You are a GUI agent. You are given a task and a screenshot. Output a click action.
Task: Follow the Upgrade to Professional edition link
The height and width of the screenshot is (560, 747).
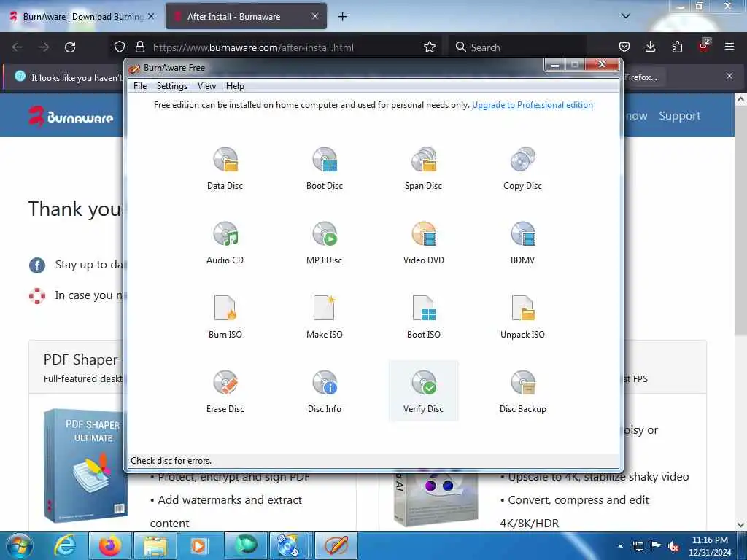click(x=532, y=105)
